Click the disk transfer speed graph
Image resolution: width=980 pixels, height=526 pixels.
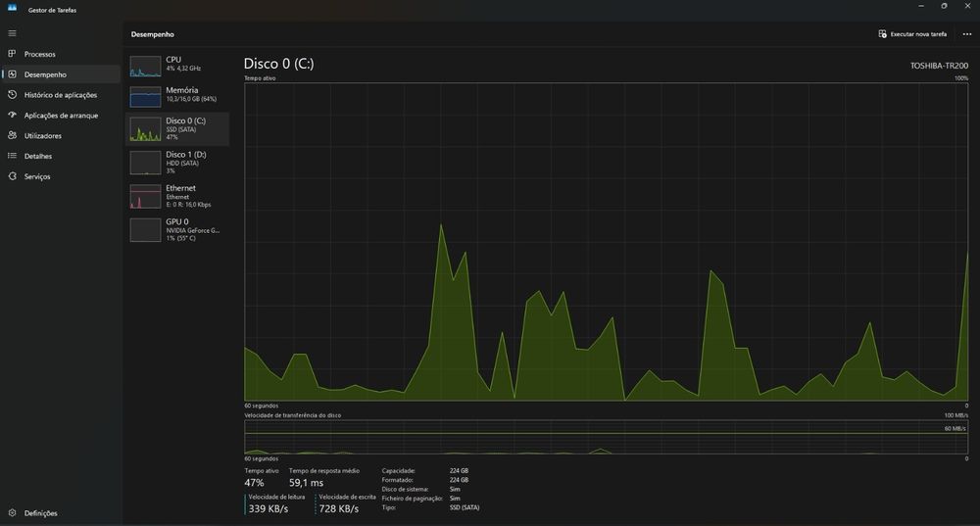coord(607,437)
